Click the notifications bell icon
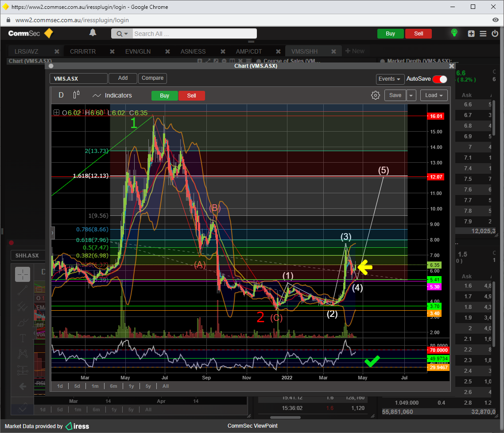Viewport: 504px width, 433px height. (x=93, y=33)
